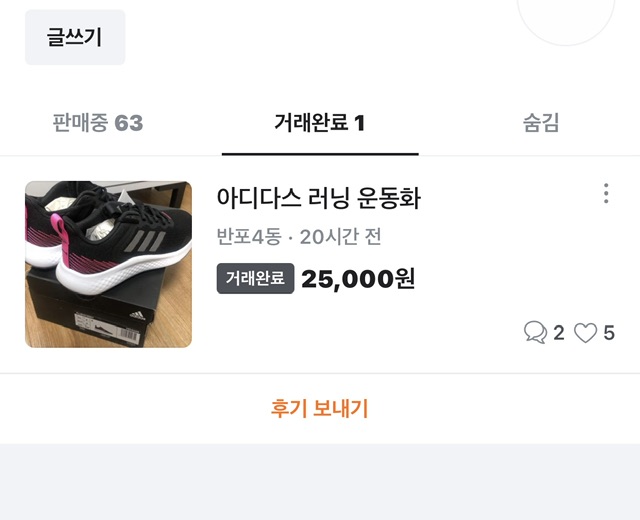Open the 숨김 tab
The width and height of the screenshot is (640, 520).
point(541,123)
